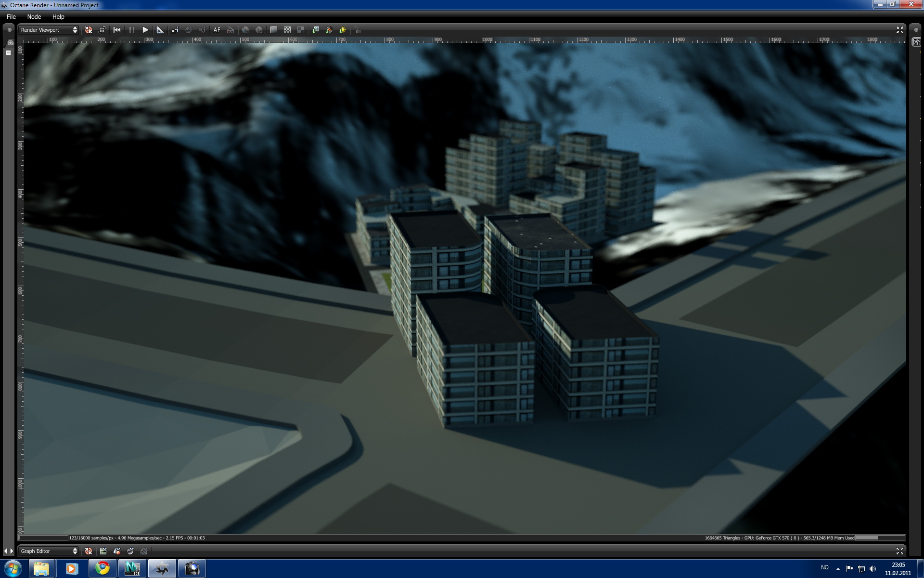The image size is (924, 578).
Task: Click the target recenter icon in viewport toolbar
Action: coord(89,30)
